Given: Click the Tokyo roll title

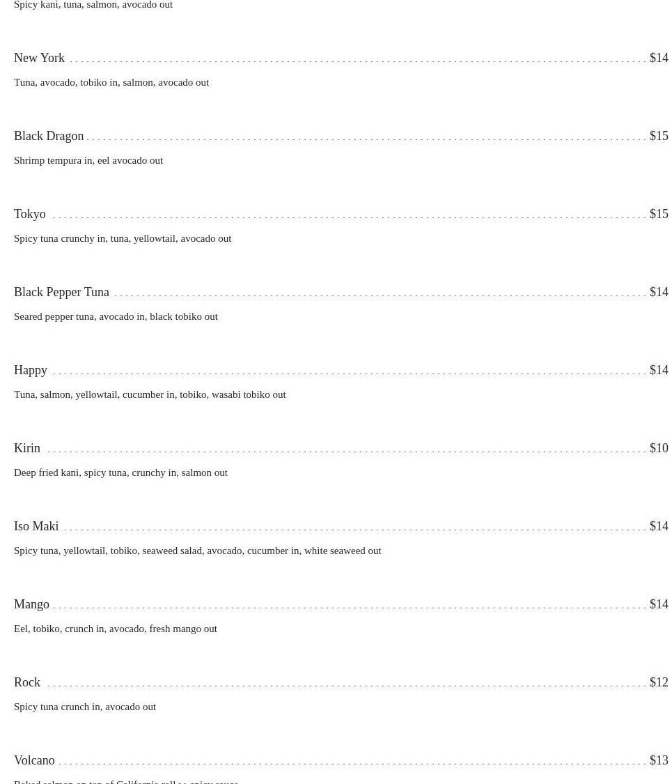Looking at the screenshot, I should pyautogui.click(x=30, y=214).
